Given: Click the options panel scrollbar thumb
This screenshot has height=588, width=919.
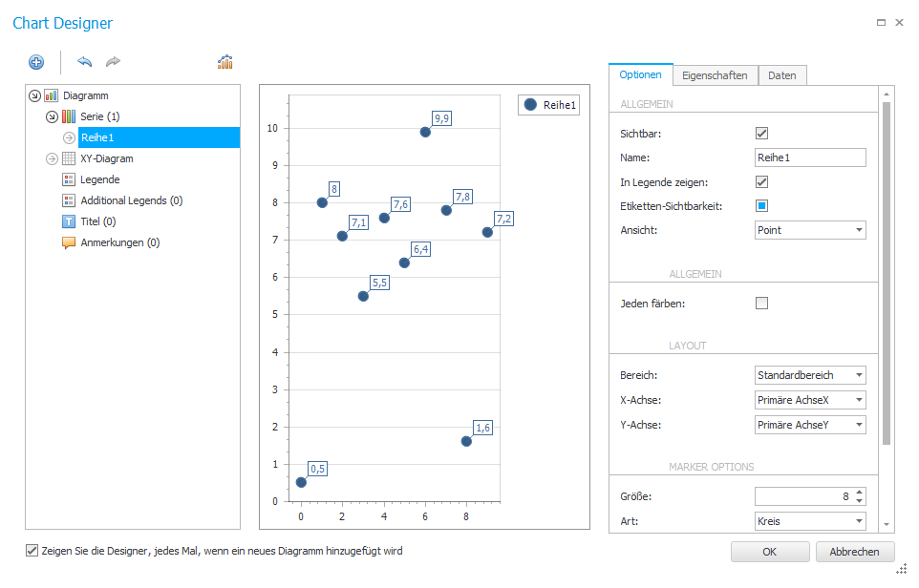Looking at the screenshot, I should (887, 274).
